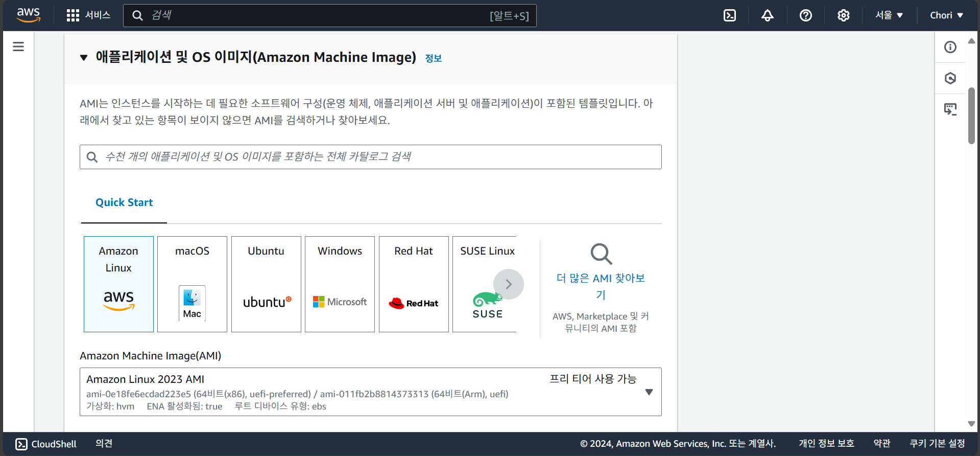Select the Red Hat AMI tile
This screenshot has height=456, width=980.
coord(414,284)
